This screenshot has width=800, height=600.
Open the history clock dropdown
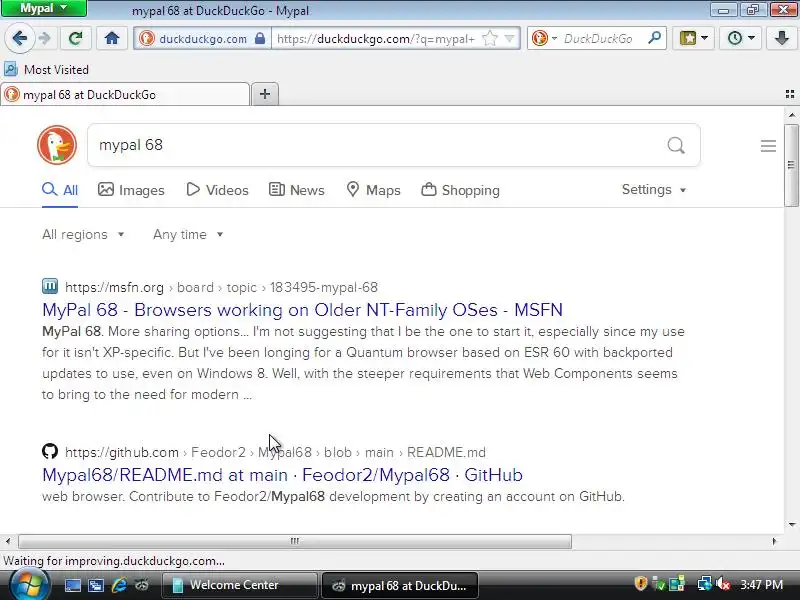click(740, 38)
